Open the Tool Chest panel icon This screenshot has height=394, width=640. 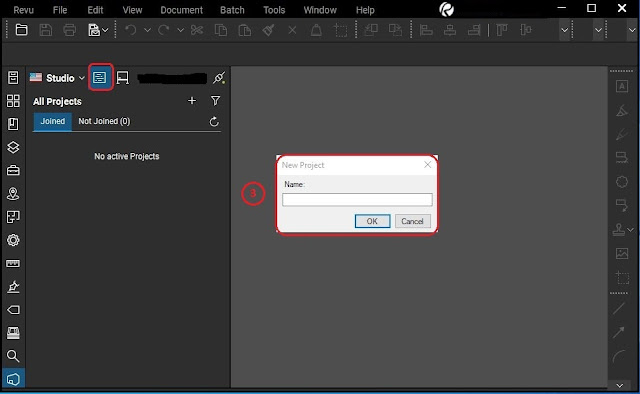[x=13, y=170]
